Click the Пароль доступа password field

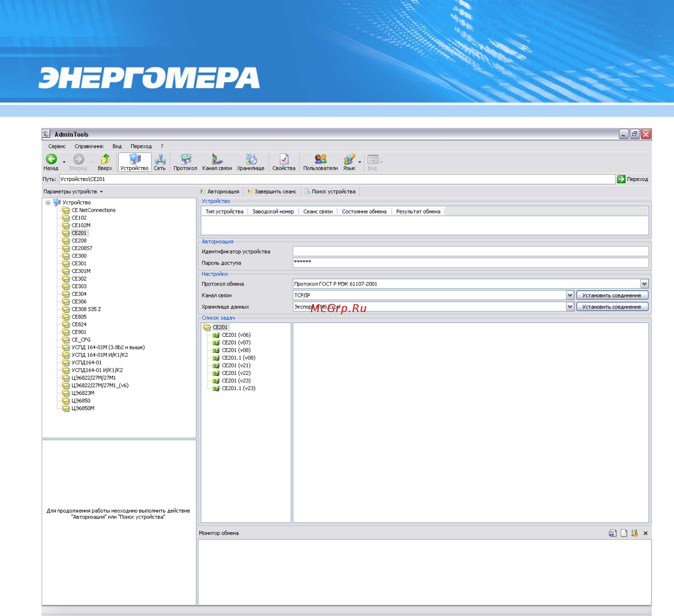471,263
